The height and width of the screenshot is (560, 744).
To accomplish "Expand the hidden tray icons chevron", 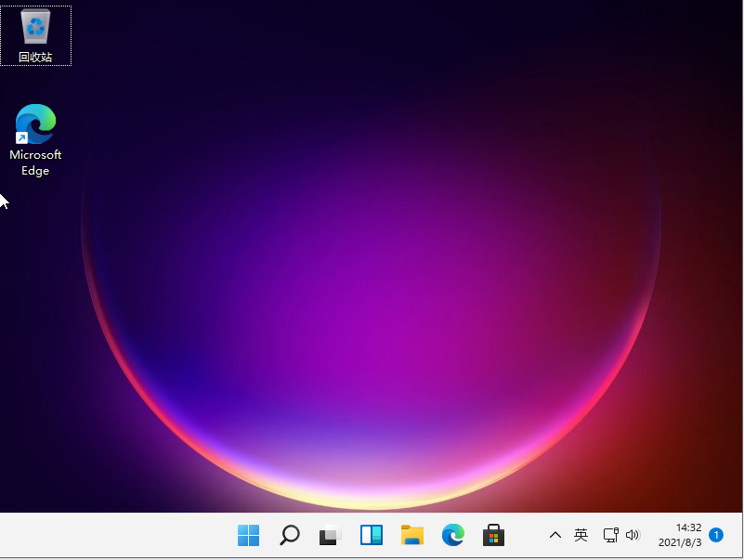I will [x=555, y=535].
